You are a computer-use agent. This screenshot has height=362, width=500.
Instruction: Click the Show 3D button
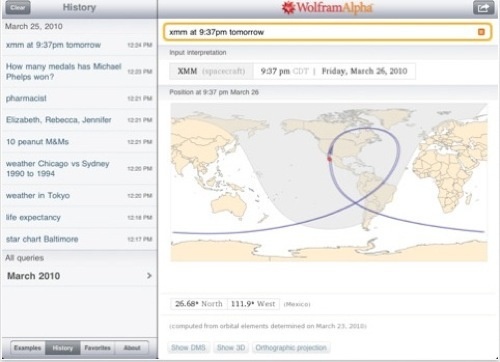(x=231, y=348)
